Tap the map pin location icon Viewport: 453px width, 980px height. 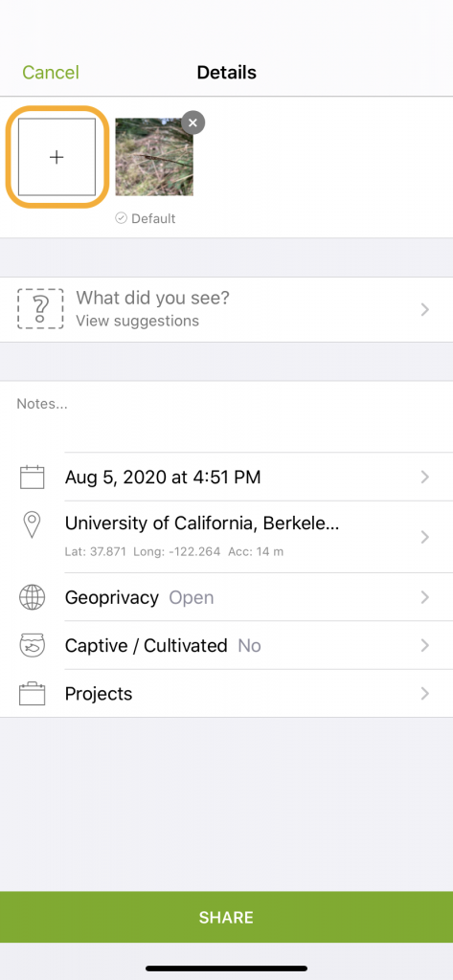(x=32, y=525)
